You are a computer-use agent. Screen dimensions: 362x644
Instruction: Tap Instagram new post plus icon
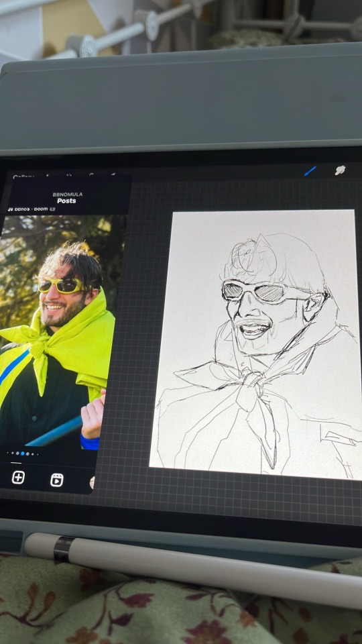coord(18,477)
